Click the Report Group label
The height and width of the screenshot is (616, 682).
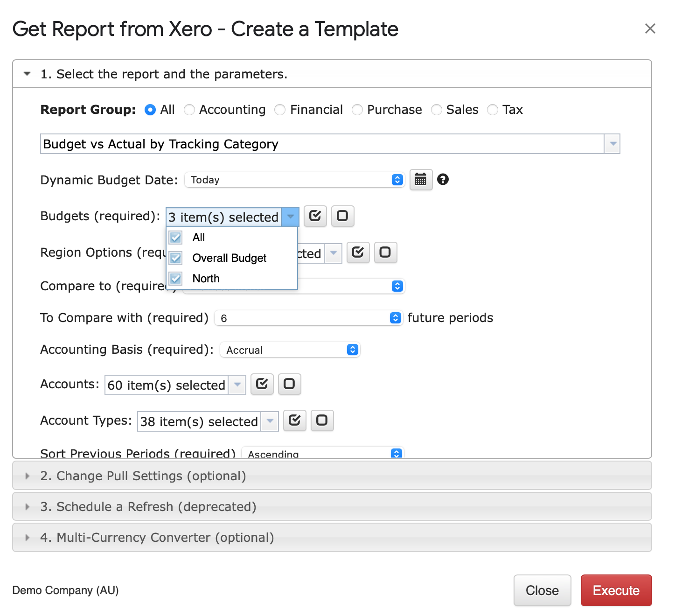(x=88, y=110)
